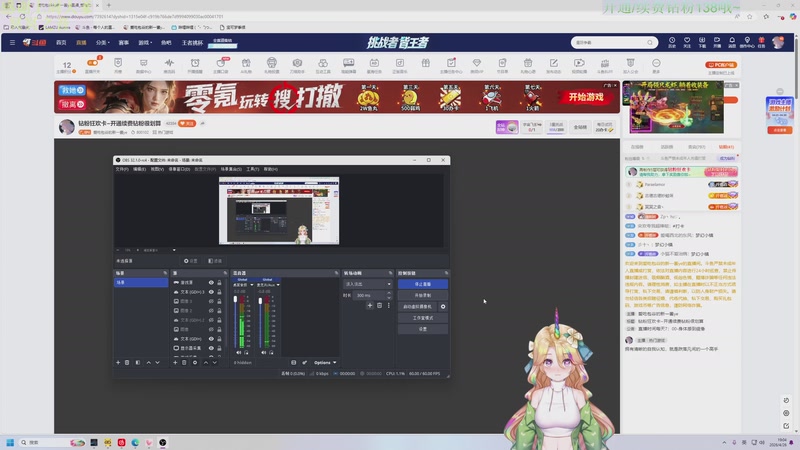Image resolution: width=800 pixels, height=450 pixels.
Task: Move source down in Sources toolbar
Action: [x=215, y=362]
